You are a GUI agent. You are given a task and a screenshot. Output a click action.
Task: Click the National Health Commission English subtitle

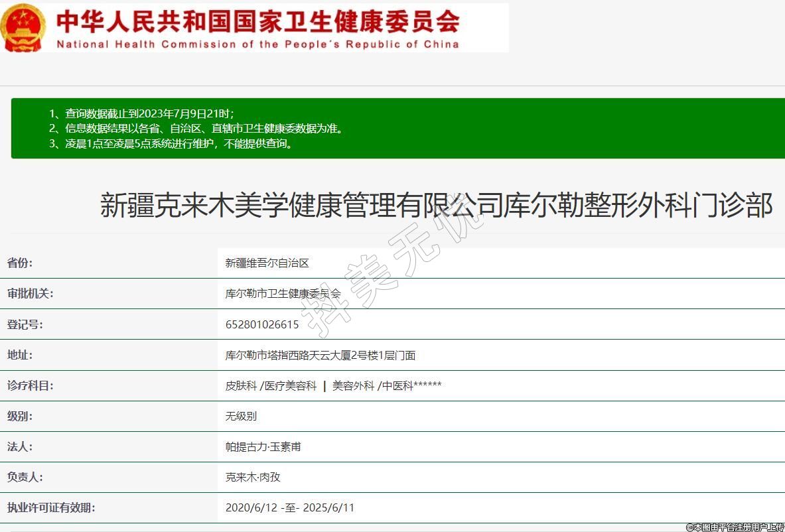pos(257,44)
